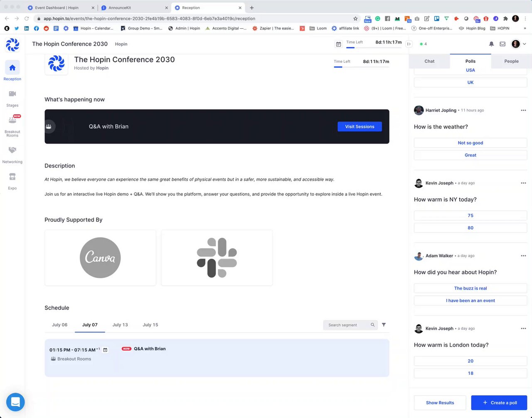Select the July 13 schedule tab
532x418 pixels.
coord(120,325)
